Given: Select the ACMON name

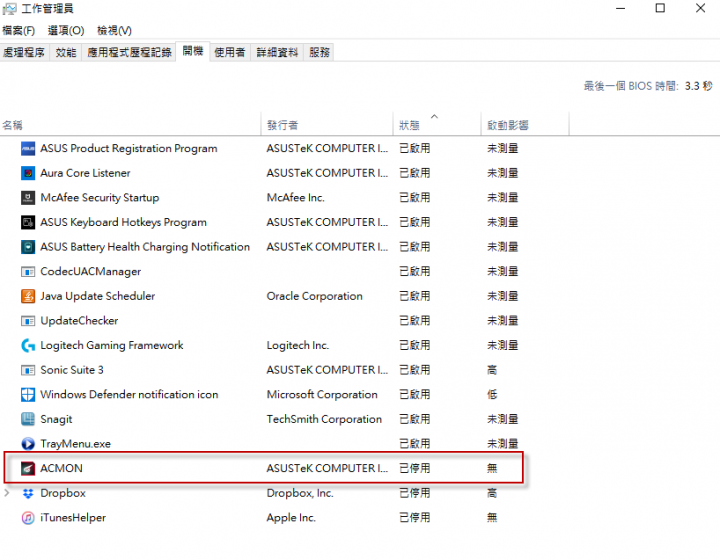Looking at the screenshot, I should pyautogui.click(x=61, y=468).
